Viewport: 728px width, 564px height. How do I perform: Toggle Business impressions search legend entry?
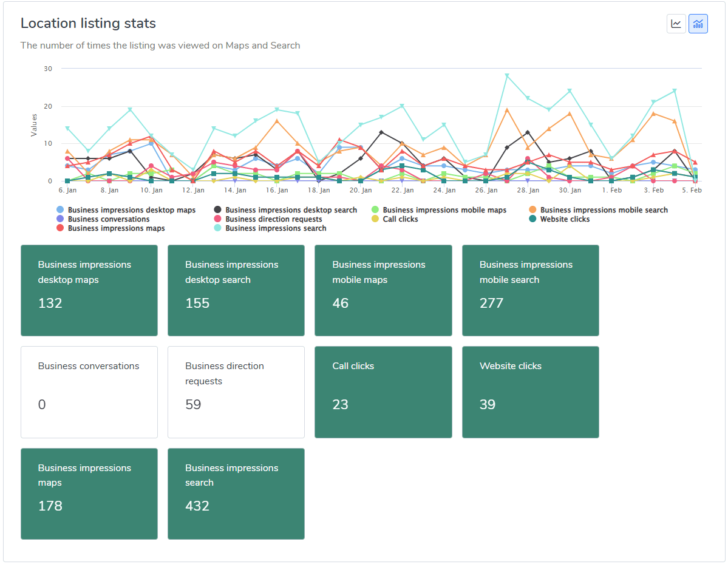click(270, 228)
